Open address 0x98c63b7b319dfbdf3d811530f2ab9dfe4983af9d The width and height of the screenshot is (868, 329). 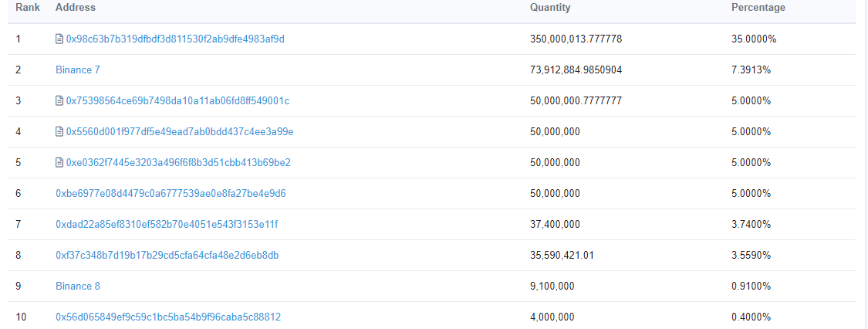pos(175,39)
